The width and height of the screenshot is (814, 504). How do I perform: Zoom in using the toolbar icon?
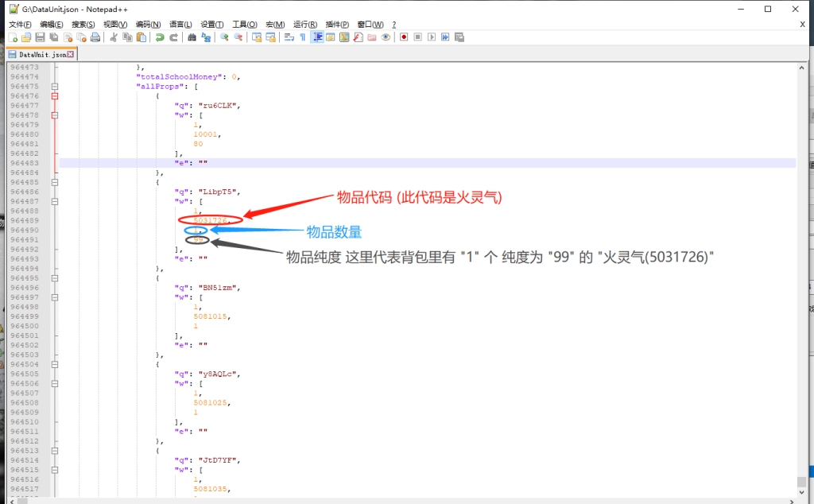(224, 37)
